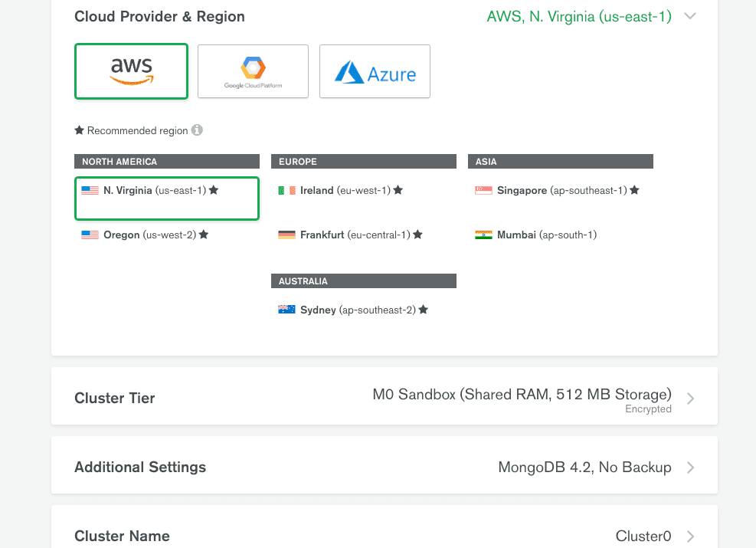Select the AWS cloud provider logo

tap(131, 71)
